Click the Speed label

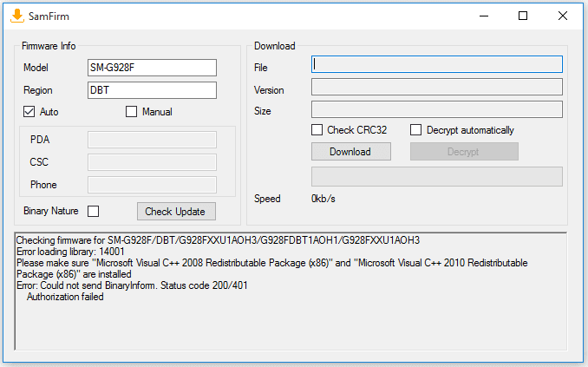(x=267, y=199)
